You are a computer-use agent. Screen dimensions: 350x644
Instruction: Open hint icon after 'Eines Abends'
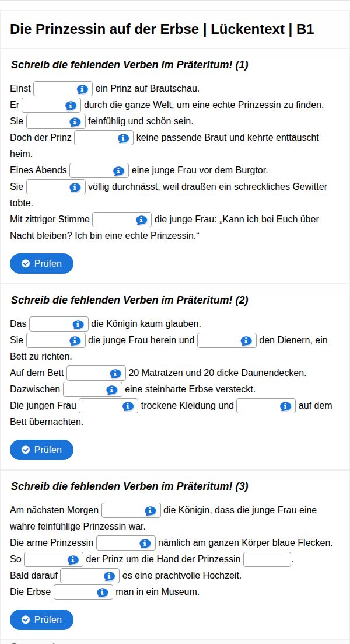click(x=119, y=171)
